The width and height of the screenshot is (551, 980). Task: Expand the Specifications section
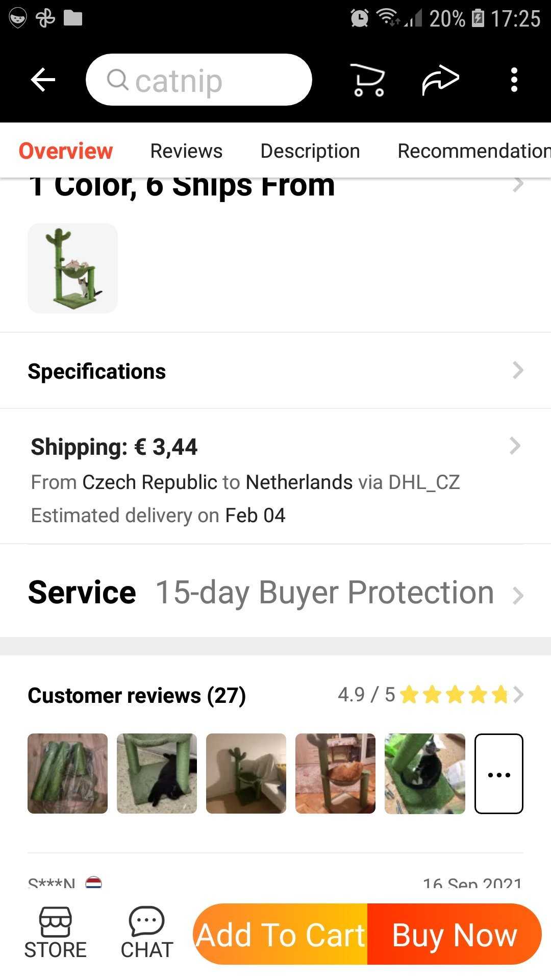(517, 371)
